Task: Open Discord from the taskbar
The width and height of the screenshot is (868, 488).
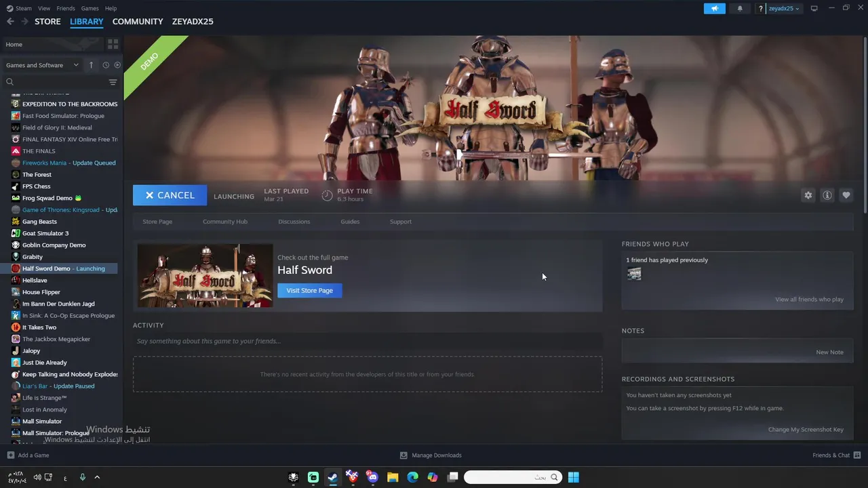Action: click(372, 477)
